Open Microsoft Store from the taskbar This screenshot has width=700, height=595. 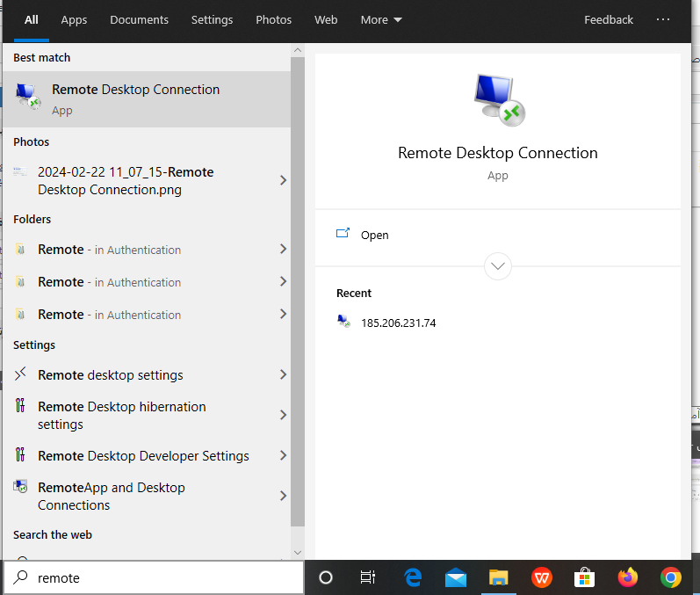pos(584,577)
